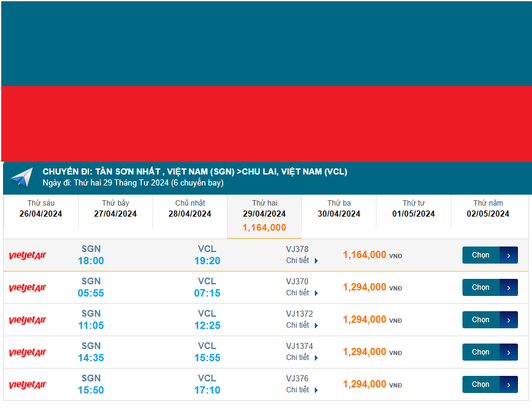Click Vietjet Air logo for flight VJ376

click(27, 385)
